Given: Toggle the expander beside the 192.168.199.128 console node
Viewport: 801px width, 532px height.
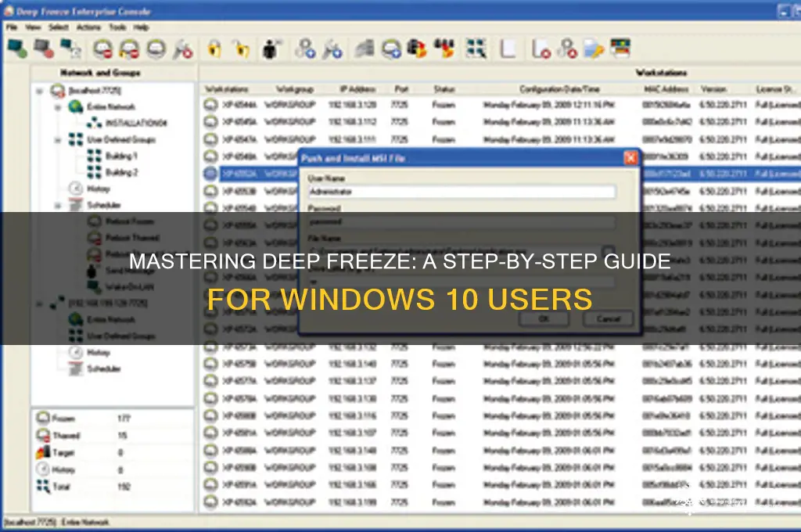Looking at the screenshot, I should tap(39, 304).
